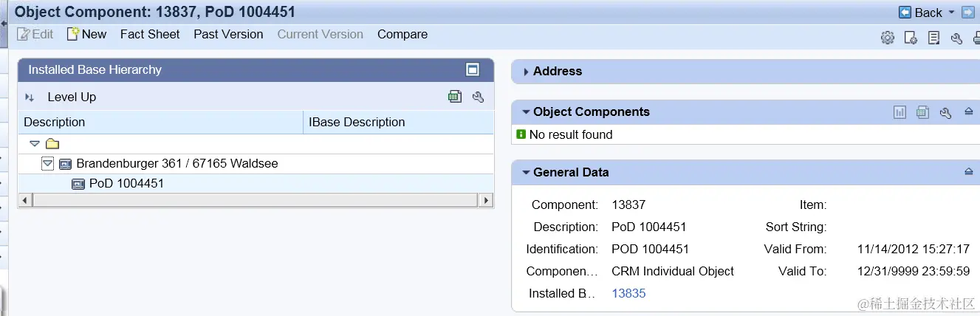Collapse the General Data section triangle
The width and height of the screenshot is (980, 316).
(x=526, y=173)
